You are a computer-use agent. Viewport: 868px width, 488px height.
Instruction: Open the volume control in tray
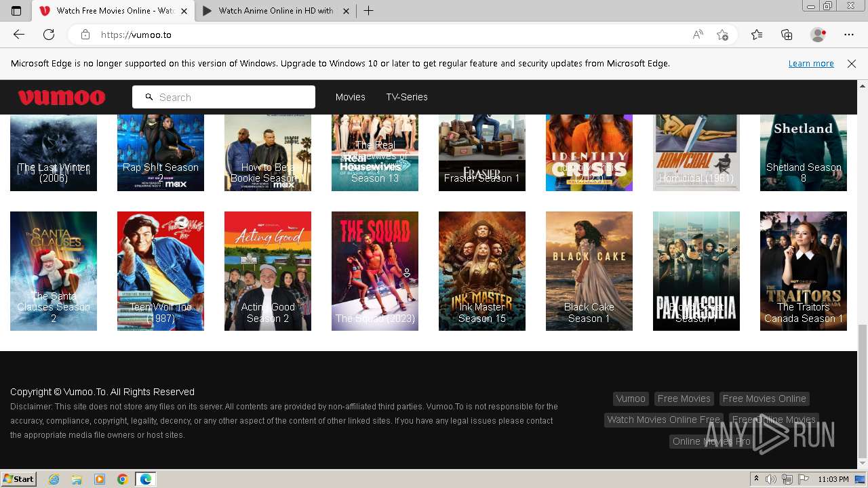[771, 479]
